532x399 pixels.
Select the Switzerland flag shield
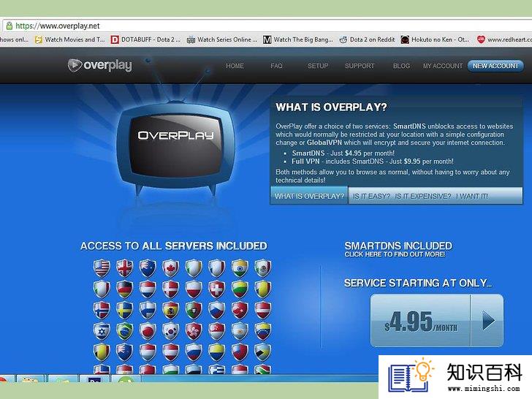pos(217,289)
